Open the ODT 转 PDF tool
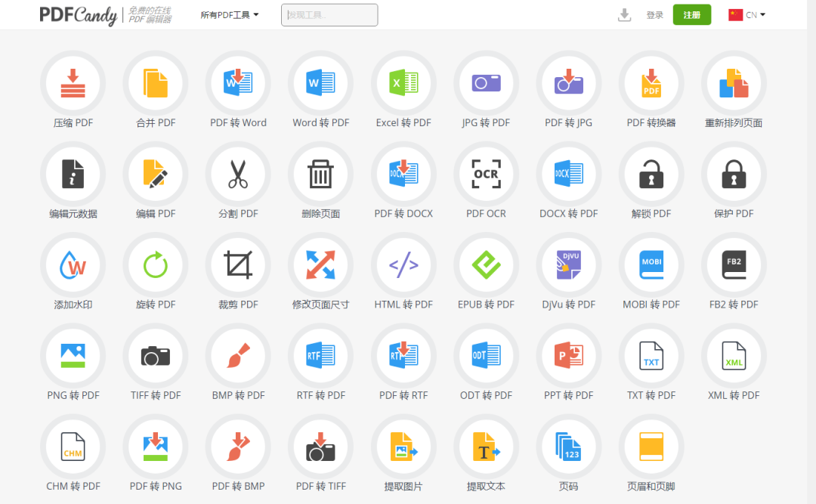Image resolution: width=816 pixels, height=504 pixels. pyautogui.click(x=486, y=356)
